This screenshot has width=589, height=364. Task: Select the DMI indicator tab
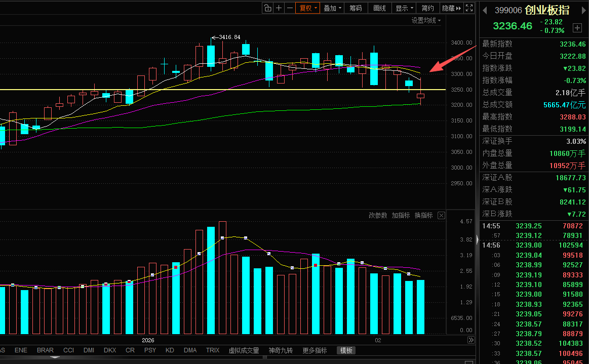89,350
